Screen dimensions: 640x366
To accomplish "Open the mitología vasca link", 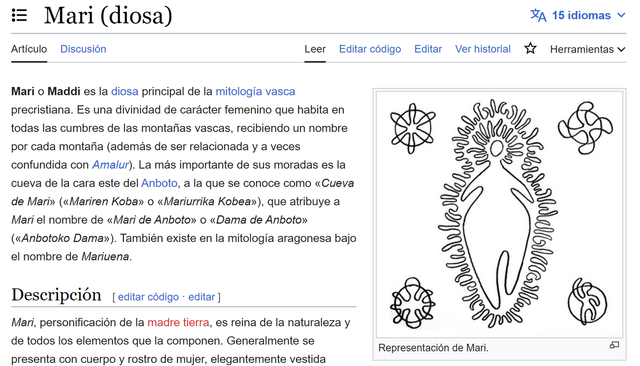I will (x=255, y=91).
